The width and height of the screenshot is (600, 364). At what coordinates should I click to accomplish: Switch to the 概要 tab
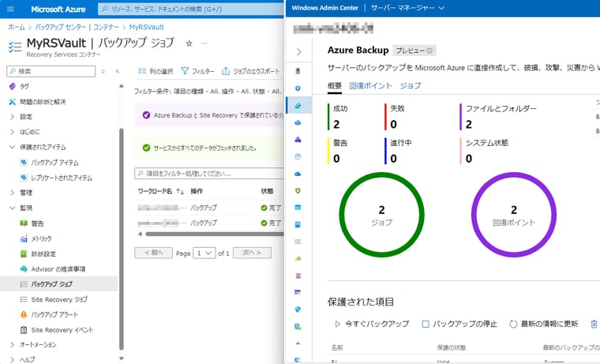(x=335, y=86)
